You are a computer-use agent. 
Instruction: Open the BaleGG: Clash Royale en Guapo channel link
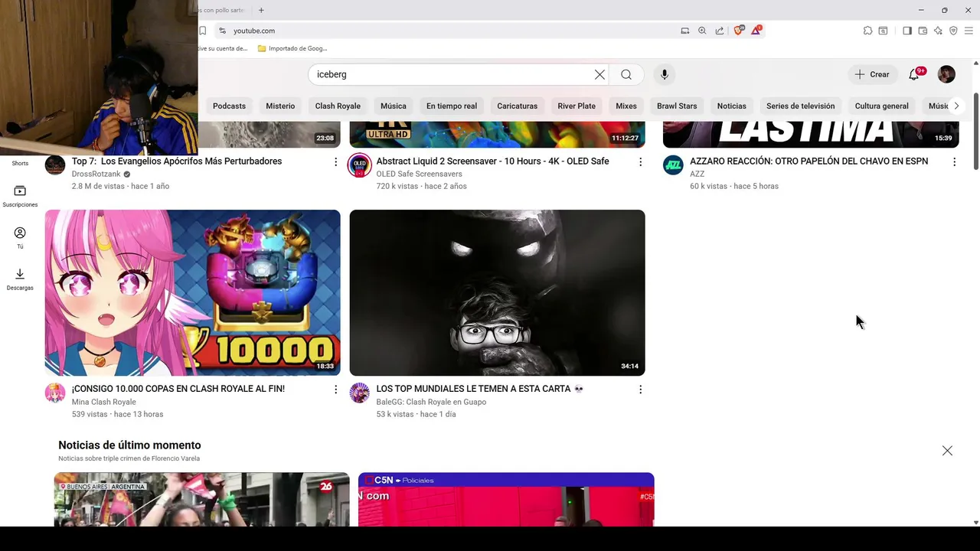[x=431, y=402]
